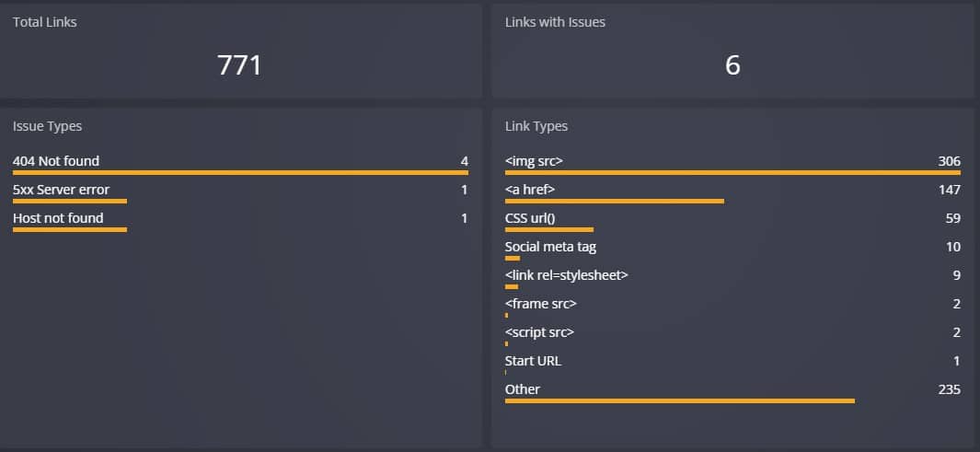Click the count 306 beside <img src>
Screen dimensions: 980x452
tap(949, 161)
